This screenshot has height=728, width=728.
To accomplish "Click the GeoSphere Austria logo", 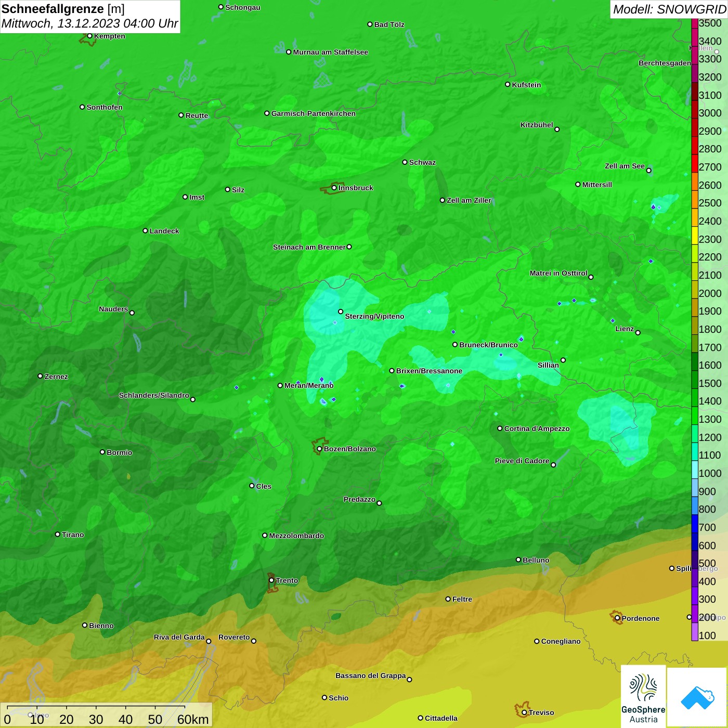I will pyautogui.click(x=643, y=696).
